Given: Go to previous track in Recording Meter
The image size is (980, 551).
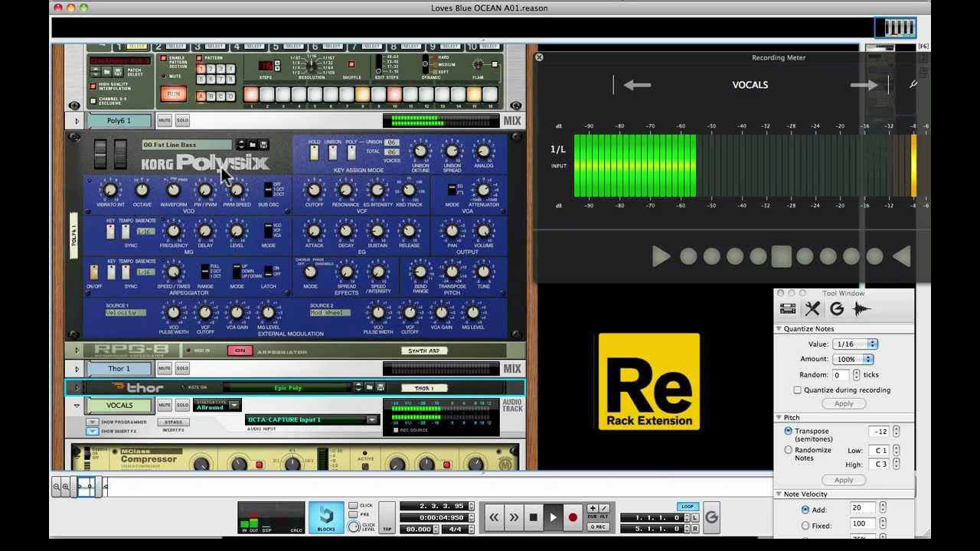Looking at the screenshot, I should point(637,85).
